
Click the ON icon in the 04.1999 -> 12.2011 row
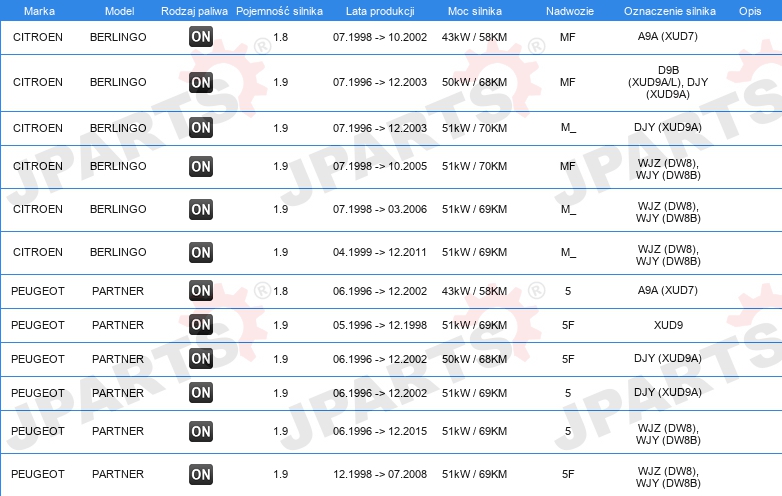coord(201,252)
